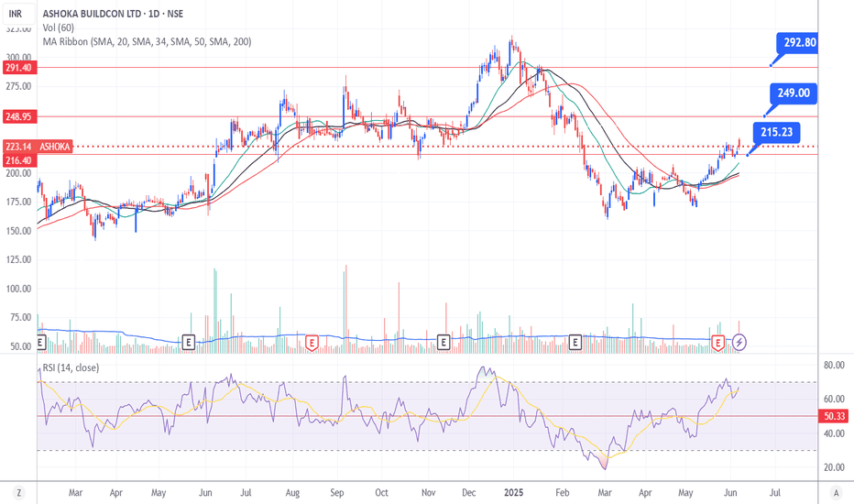Click the 248.95 red price label
854x504 pixels.
pos(19,116)
